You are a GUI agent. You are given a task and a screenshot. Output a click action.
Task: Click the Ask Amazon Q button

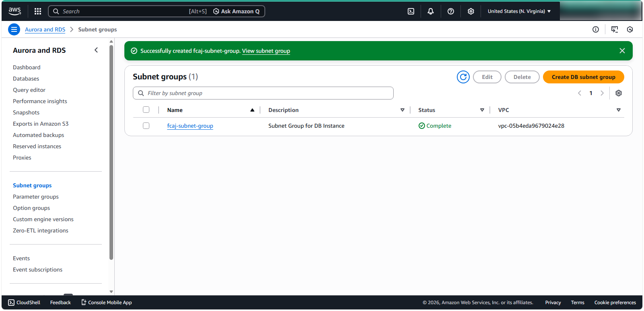[x=237, y=11]
